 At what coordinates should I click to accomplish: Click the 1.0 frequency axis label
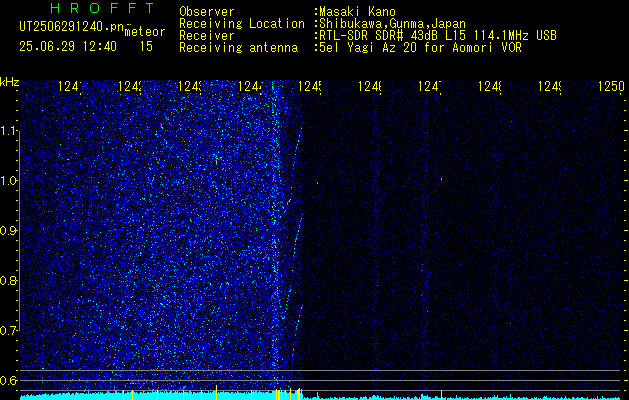coord(8,181)
